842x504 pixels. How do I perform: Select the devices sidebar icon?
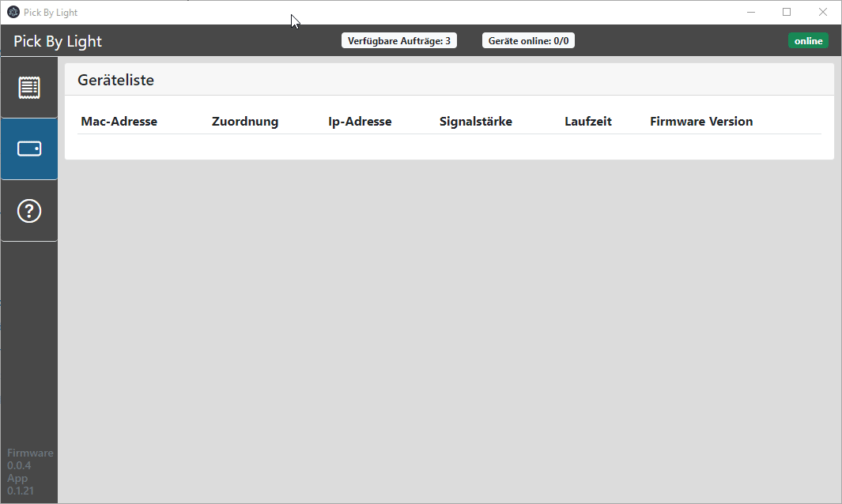click(x=29, y=149)
